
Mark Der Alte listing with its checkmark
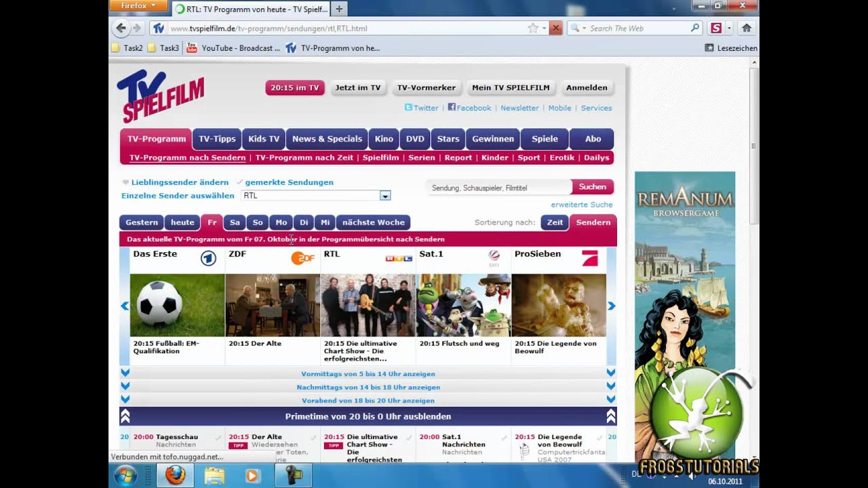click(313, 438)
